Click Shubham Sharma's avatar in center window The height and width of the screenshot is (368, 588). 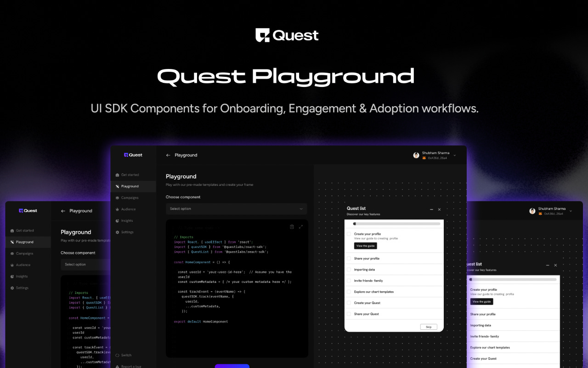point(416,155)
